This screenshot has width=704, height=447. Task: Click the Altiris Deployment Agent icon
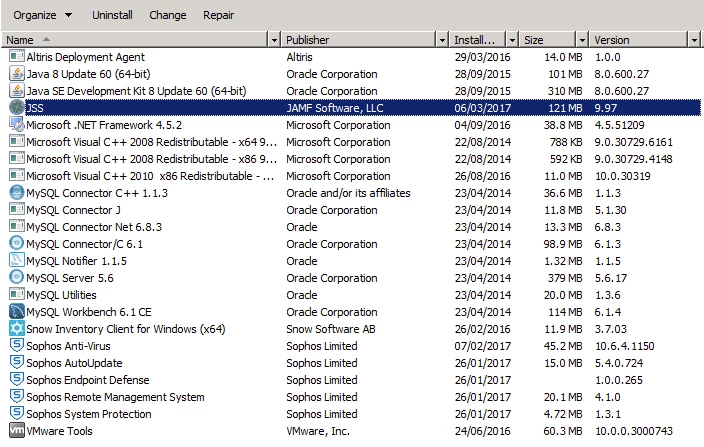[x=17, y=57]
